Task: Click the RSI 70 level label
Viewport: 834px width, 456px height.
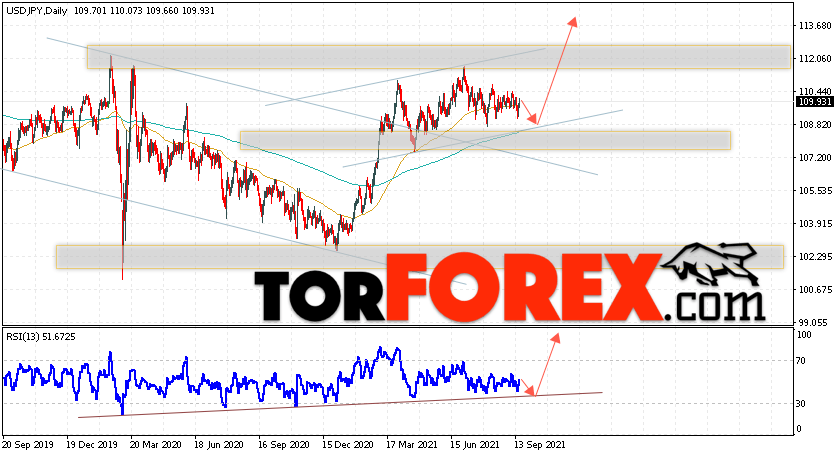Action: 800,361
